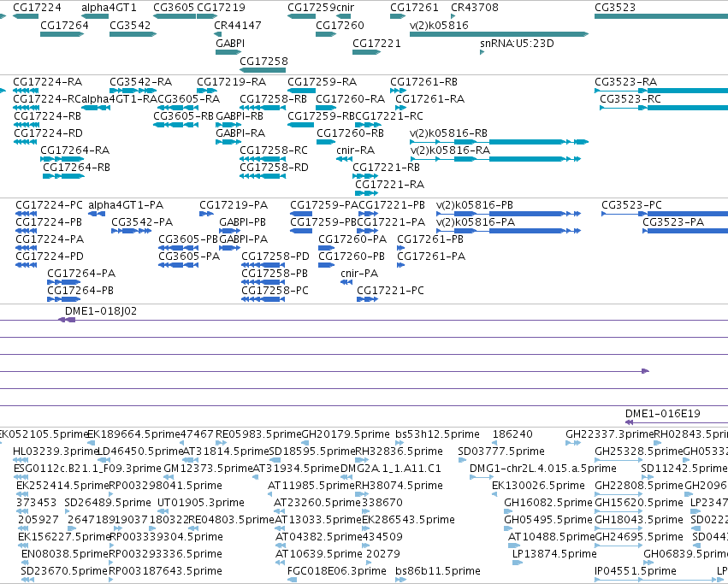This screenshot has width=728, height=584.
Task: Click the CR44147 gene label
Action: [x=237, y=25]
